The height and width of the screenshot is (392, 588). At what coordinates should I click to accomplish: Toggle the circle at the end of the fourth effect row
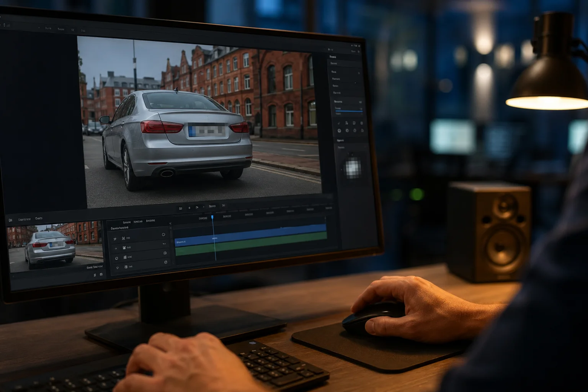[166, 262]
